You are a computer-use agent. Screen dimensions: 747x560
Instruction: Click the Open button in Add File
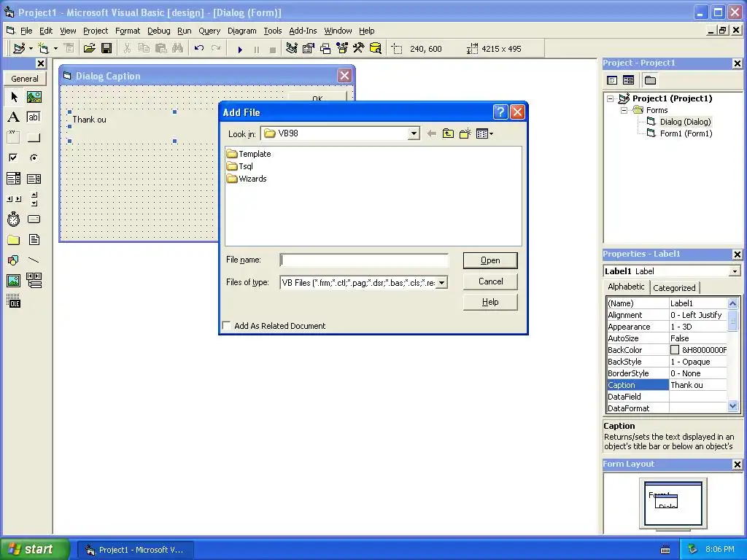coord(490,260)
